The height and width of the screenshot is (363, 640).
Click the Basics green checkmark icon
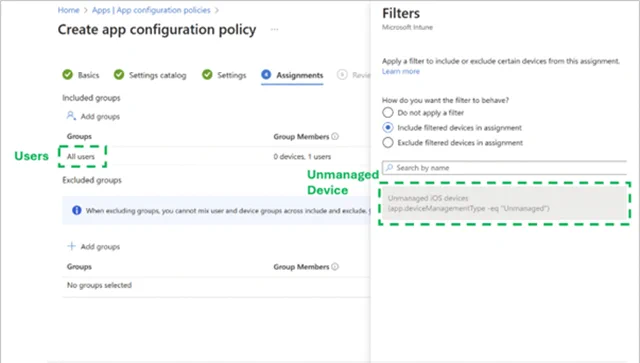coord(68,75)
